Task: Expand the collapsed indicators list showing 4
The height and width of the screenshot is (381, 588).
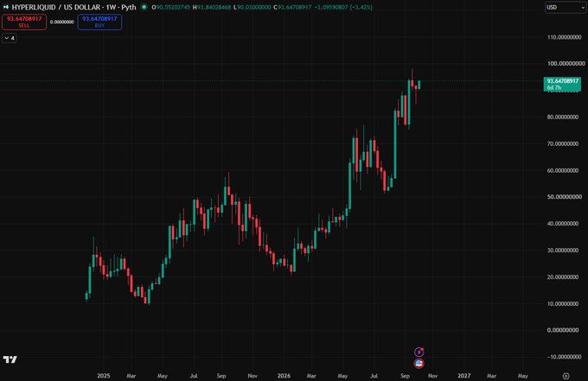Action: pos(10,38)
